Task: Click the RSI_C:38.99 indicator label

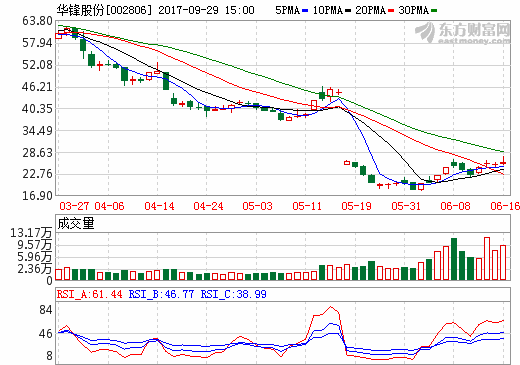Action: pos(233,294)
